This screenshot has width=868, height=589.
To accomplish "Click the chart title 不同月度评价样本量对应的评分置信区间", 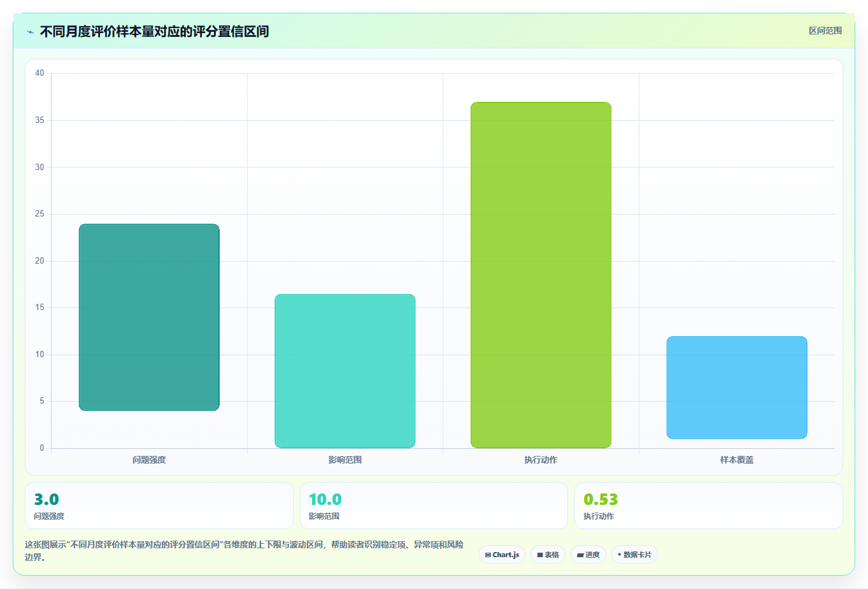I will coord(154,31).
